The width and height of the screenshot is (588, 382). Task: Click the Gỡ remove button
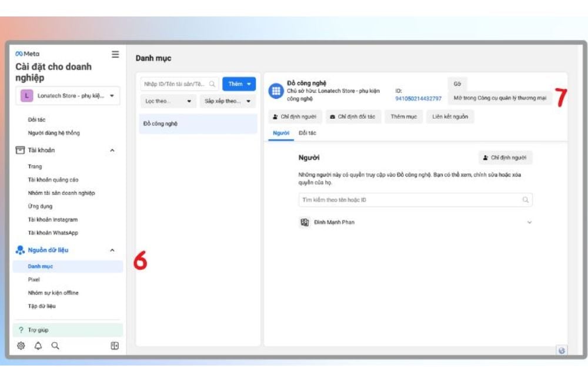coord(457,84)
